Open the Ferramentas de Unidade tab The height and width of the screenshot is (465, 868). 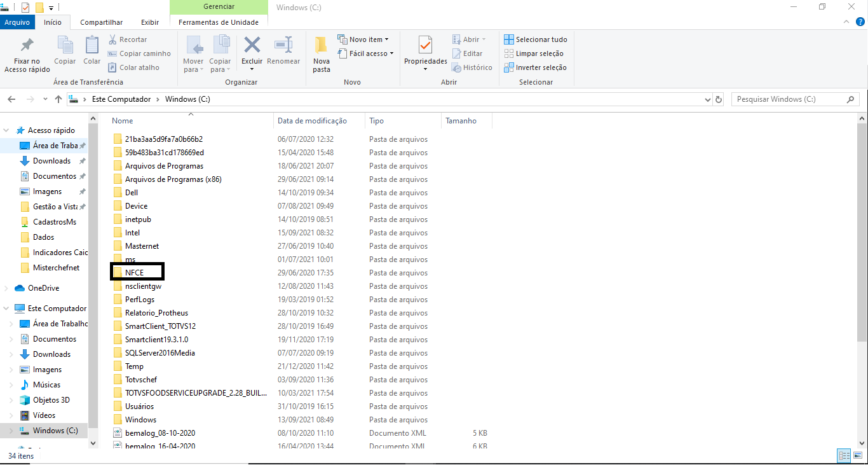coord(219,22)
